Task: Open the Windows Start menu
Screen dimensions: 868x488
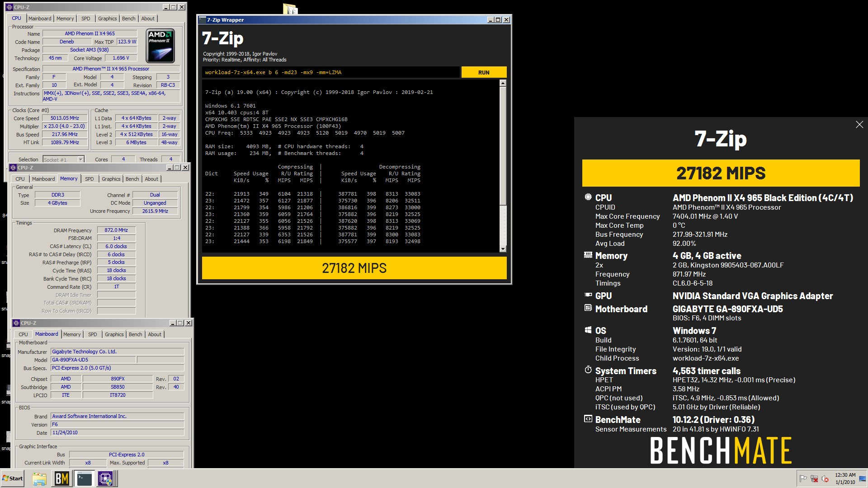Action: (13, 479)
